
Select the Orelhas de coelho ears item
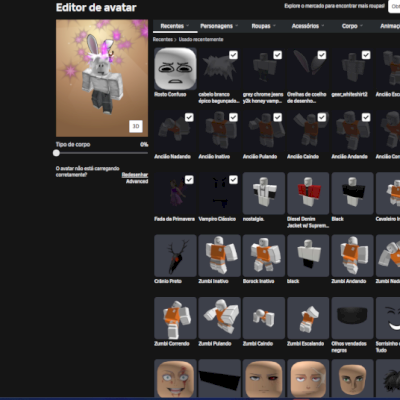coord(308,69)
